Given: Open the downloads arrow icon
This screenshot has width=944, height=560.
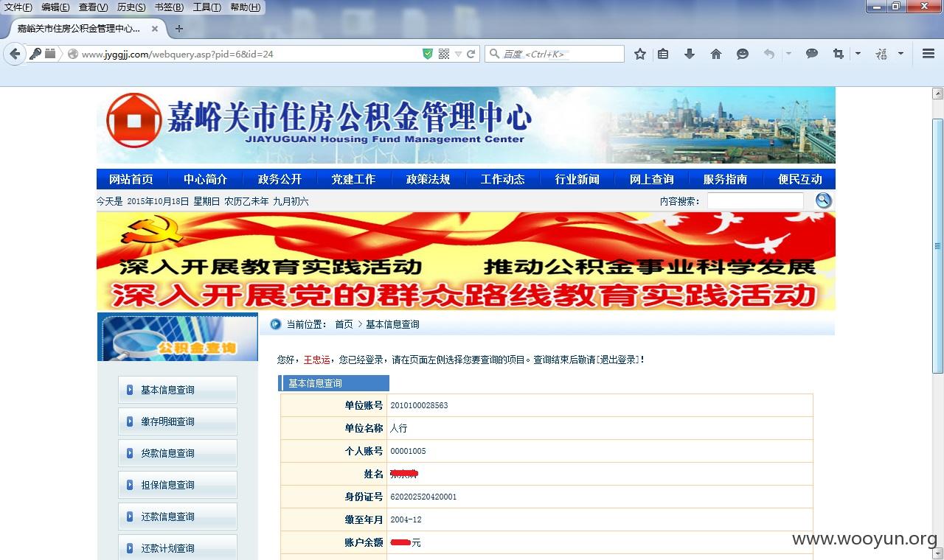Looking at the screenshot, I should click(690, 54).
